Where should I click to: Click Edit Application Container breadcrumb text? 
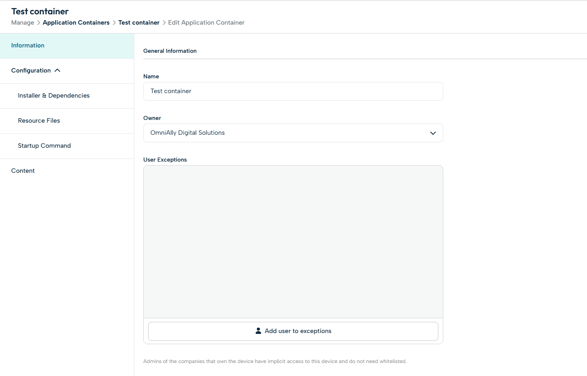206,22
